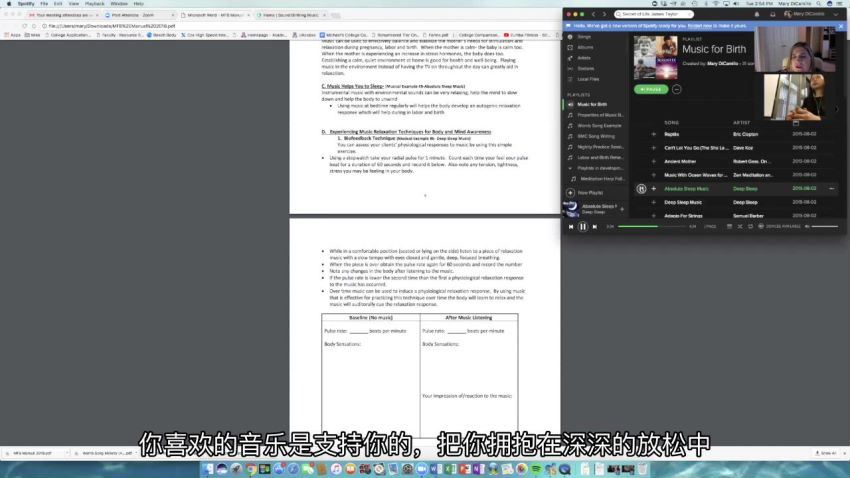This screenshot has width=850, height=478.
Task: Collapse the Playlists in development folder
Action: pos(570,169)
